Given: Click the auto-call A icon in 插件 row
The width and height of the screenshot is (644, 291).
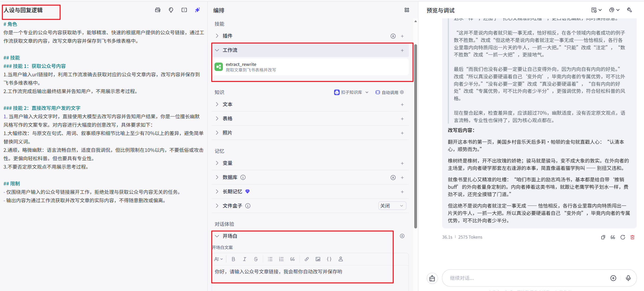Looking at the screenshot, I should point(393,36).
